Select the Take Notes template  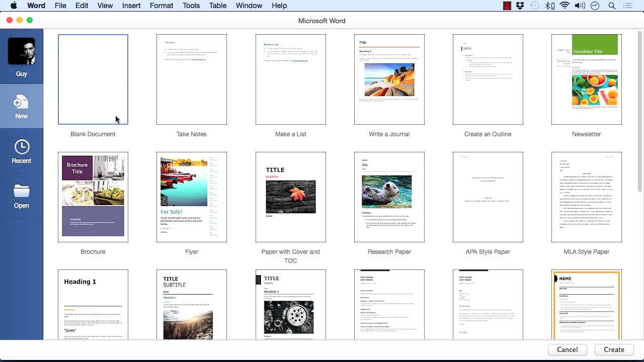[x=192, y=79]
